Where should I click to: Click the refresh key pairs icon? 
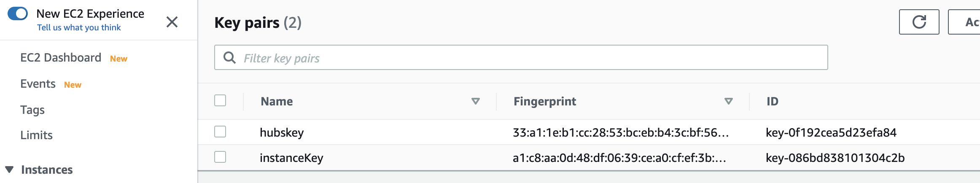pos(919,22)
